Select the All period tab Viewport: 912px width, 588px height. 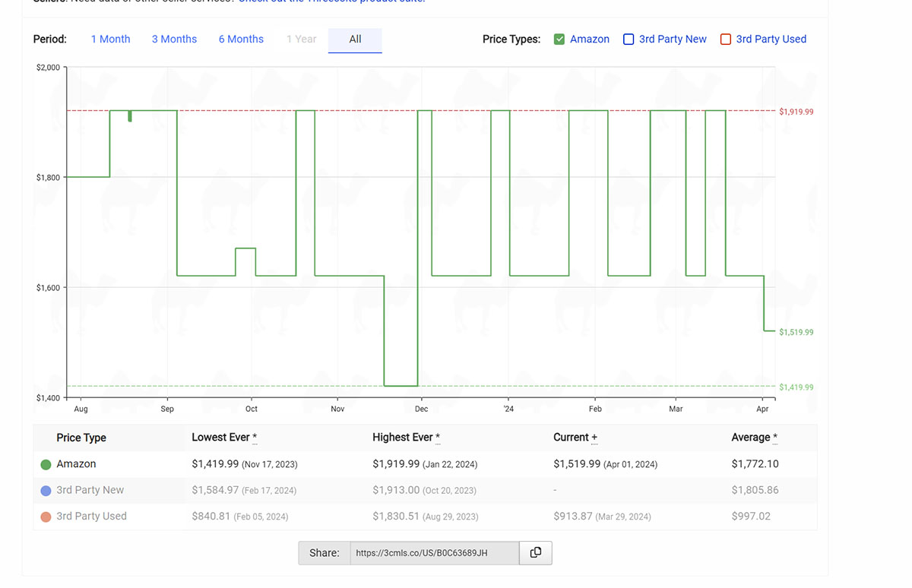point(355,39)
